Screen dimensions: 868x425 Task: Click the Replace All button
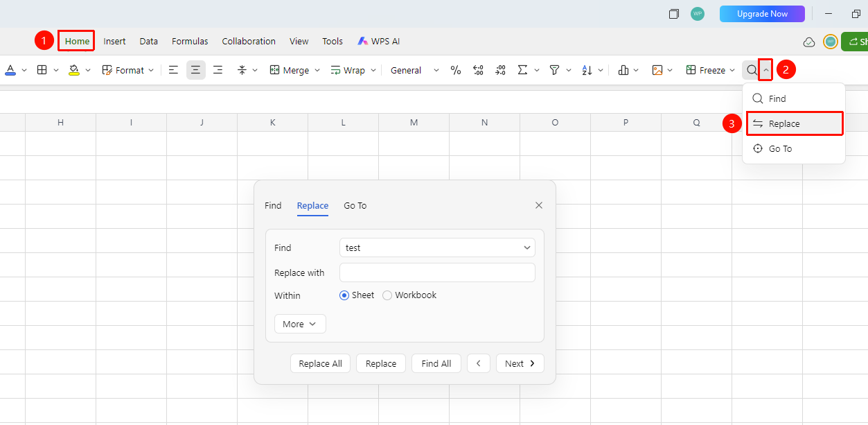coord(321,363)
